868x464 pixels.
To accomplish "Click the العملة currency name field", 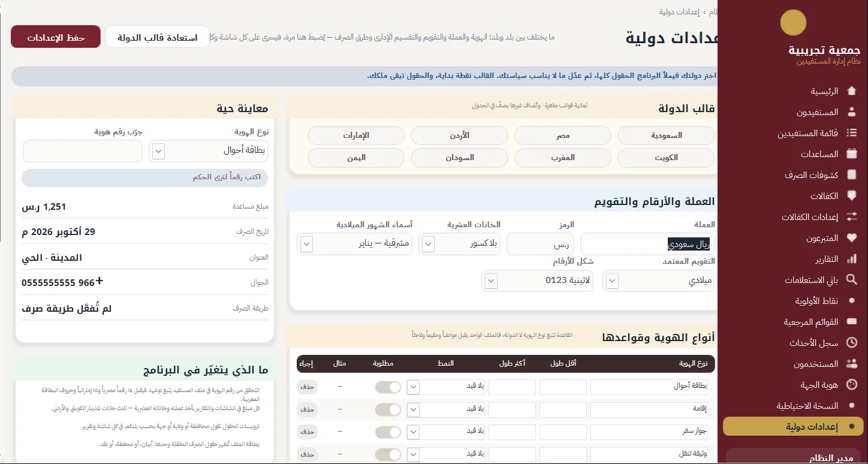I will coord(648,244).
